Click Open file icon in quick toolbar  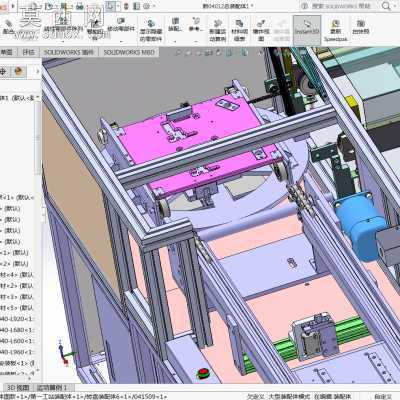pyautogui.click(x=49, y=6)
